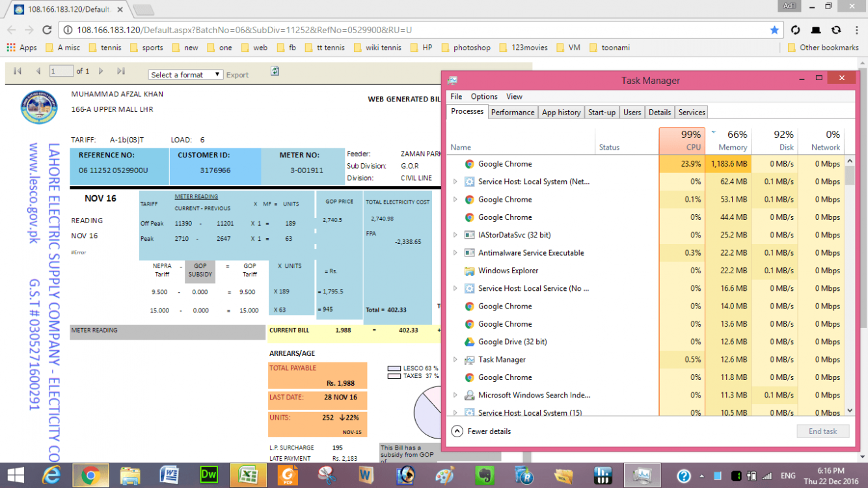Switch to the Performance tab
The image size is (868, 488).
click(x=513, y=112)
